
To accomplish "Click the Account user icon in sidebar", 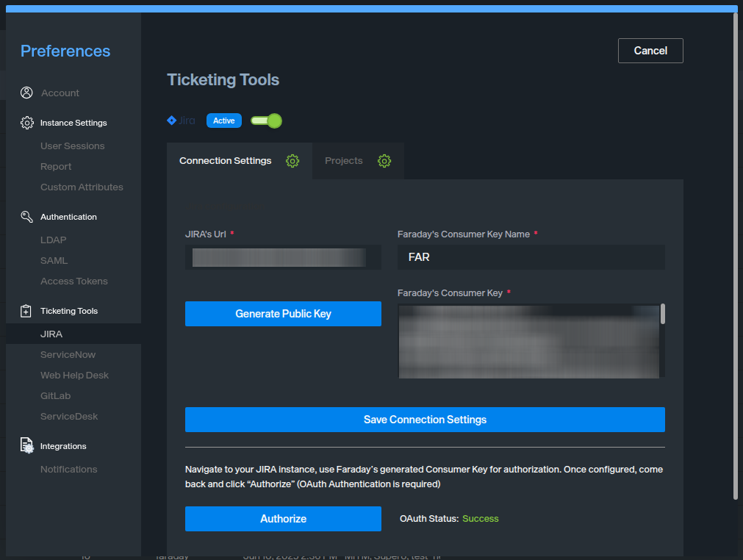I will pos(27,93).
